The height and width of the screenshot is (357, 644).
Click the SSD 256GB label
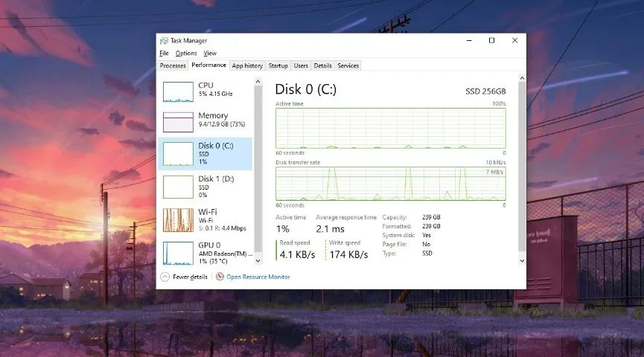click(485, 91)
